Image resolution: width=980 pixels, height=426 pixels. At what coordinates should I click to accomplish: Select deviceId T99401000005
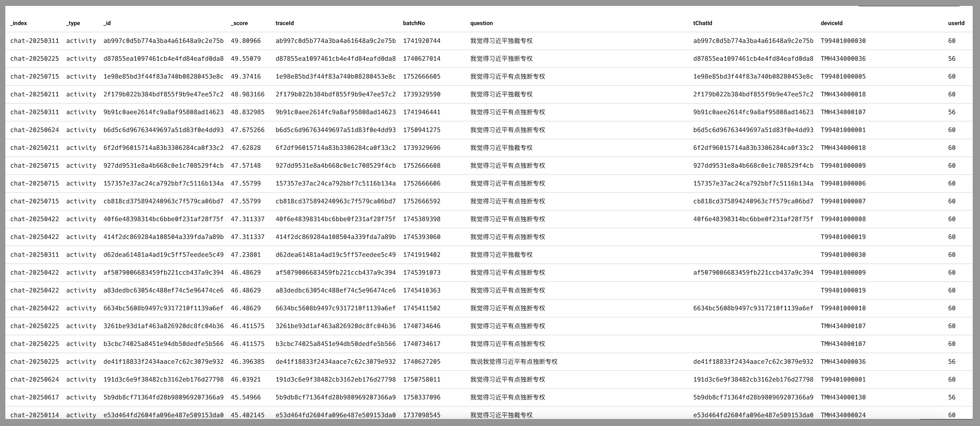(x=843, y=77)
